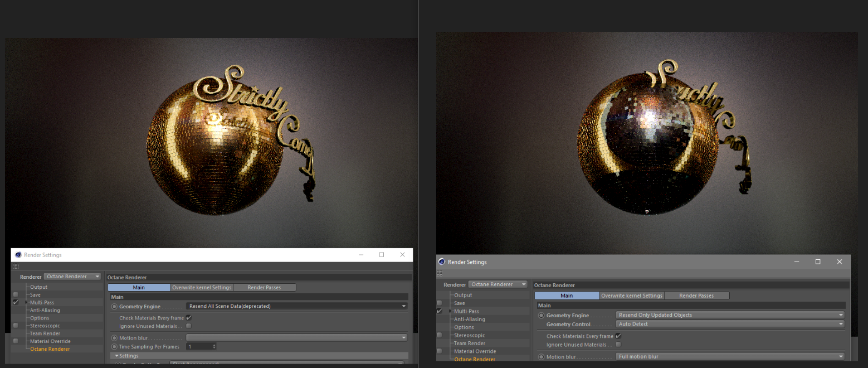Select Main tab in right Render Settings window
The width and height of the screenshot is (868, 368).
(x=567, y=296)
